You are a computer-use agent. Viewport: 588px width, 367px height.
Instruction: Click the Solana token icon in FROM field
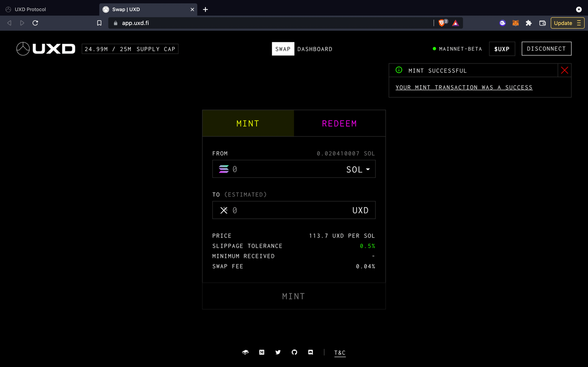click(224, 169)
